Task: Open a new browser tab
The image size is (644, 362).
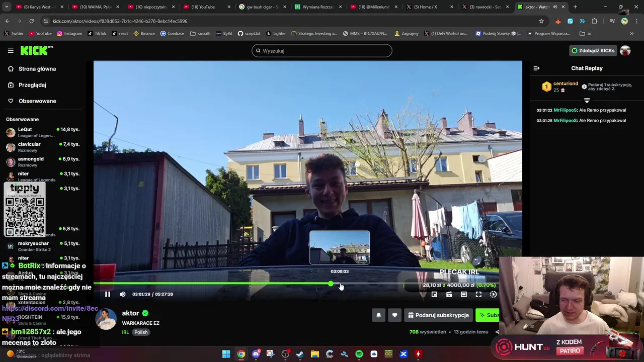Action: tap(575, 7)
